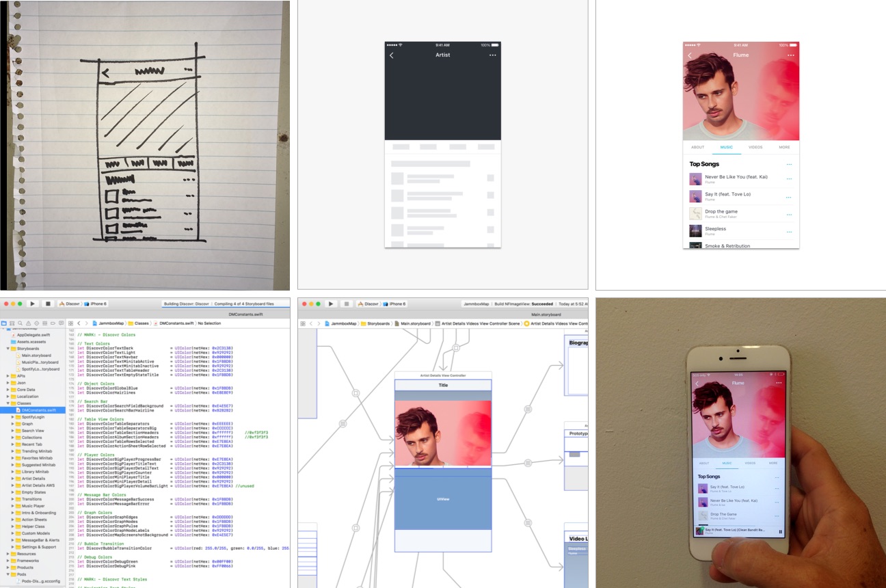
Task: Open iPhone 6 device selector in storyboard window
Action: [x=394, y=304]
